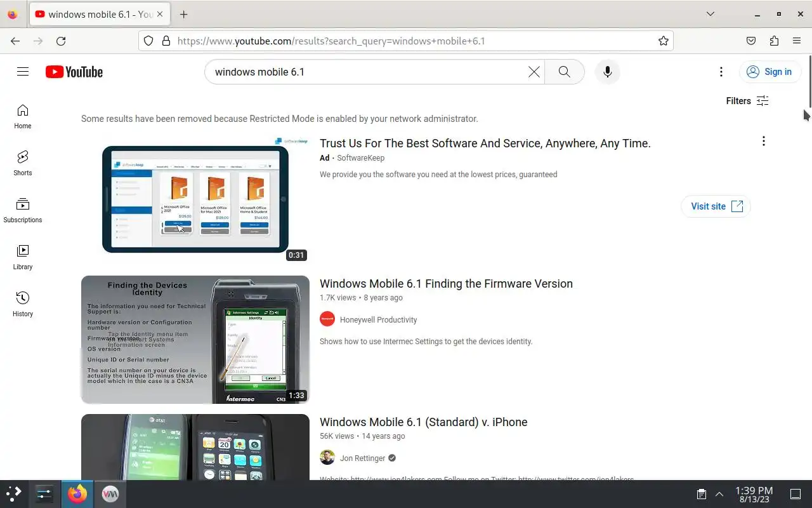
Task: Expand hidden system tray icons arrow
Action: click(x=719, y=494)
